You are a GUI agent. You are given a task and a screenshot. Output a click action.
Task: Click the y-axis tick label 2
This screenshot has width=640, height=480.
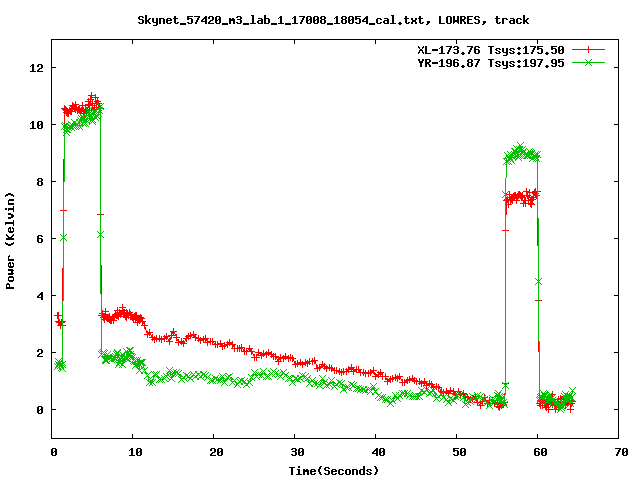[40, 353]
